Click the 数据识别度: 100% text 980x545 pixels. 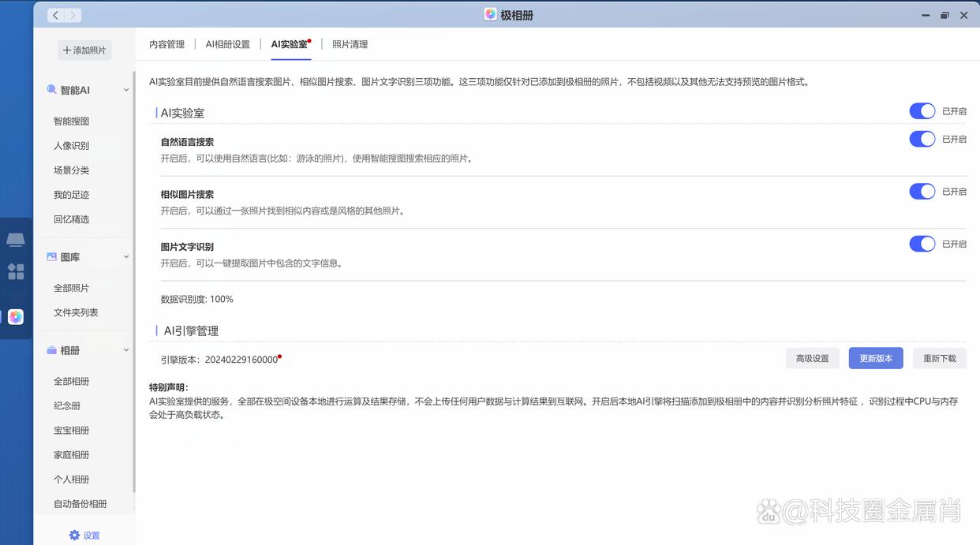pos(197,299)
